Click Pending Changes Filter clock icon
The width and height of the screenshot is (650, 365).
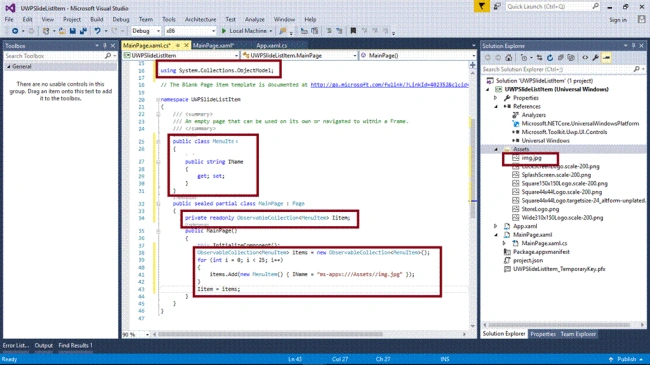[x=524, y=58]
